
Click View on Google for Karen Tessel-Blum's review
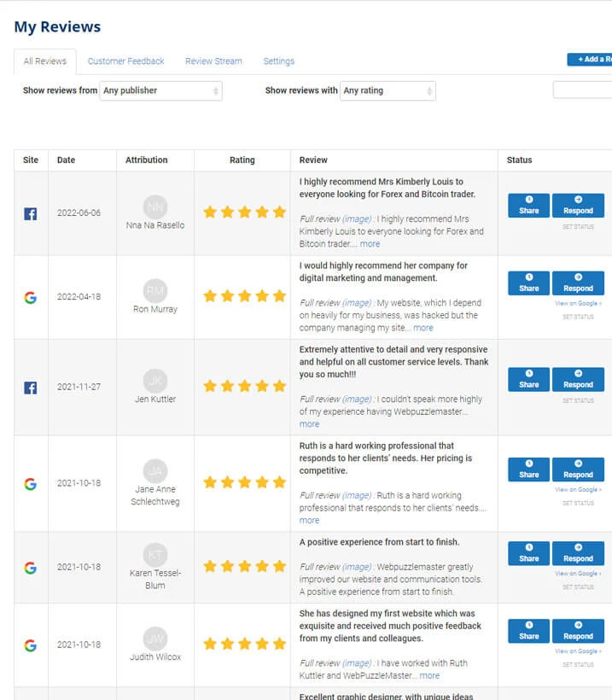pos(578,574)
